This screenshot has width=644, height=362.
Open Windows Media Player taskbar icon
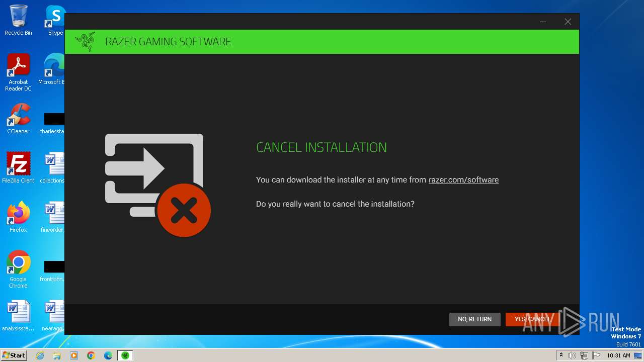point(74,355)
